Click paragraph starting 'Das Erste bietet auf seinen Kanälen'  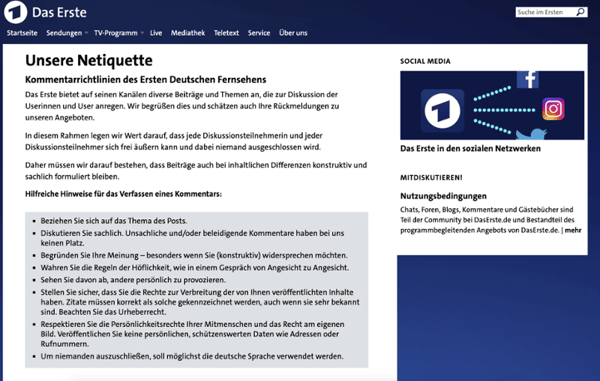coord(182,106)
